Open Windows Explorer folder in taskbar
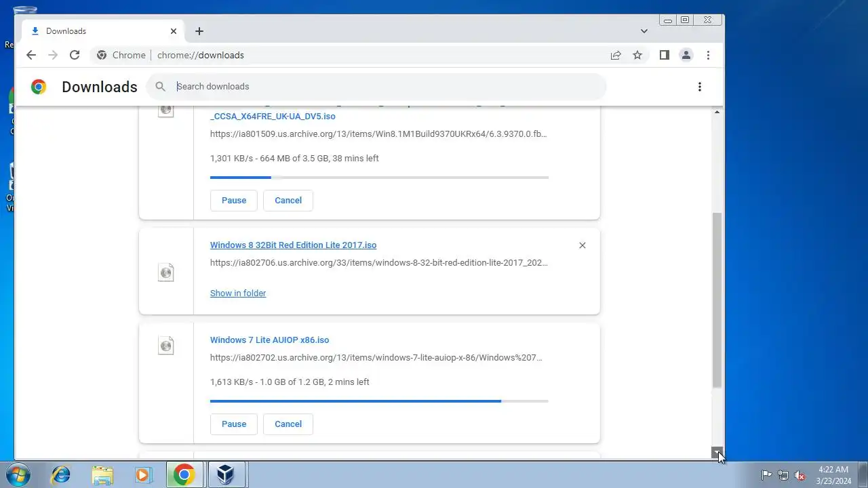Image resolution: width=868 pixels, height=488 pixels. [102, 474]
